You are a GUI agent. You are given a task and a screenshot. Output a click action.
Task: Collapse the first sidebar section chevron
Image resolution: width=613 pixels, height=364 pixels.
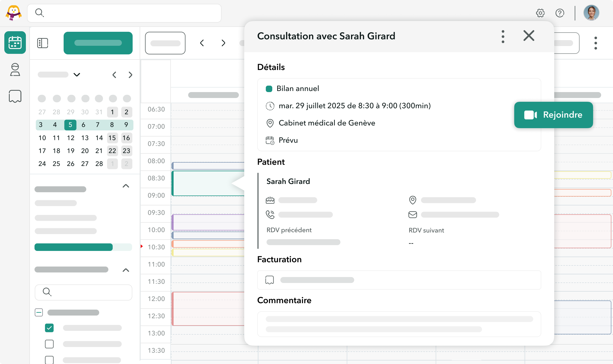pyautogui.click(x=126, y=186)
